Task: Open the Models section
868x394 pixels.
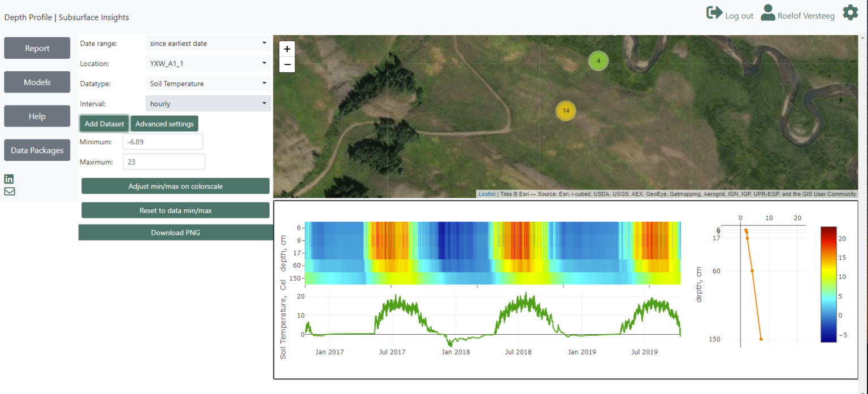Action: coord(37,82)
